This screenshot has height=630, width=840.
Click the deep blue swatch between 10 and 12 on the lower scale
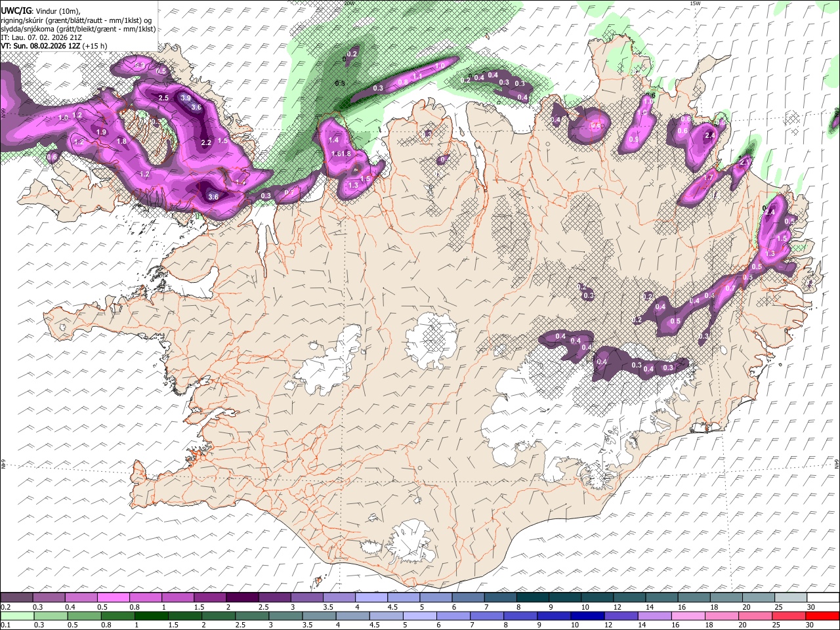tap(587, 616)
